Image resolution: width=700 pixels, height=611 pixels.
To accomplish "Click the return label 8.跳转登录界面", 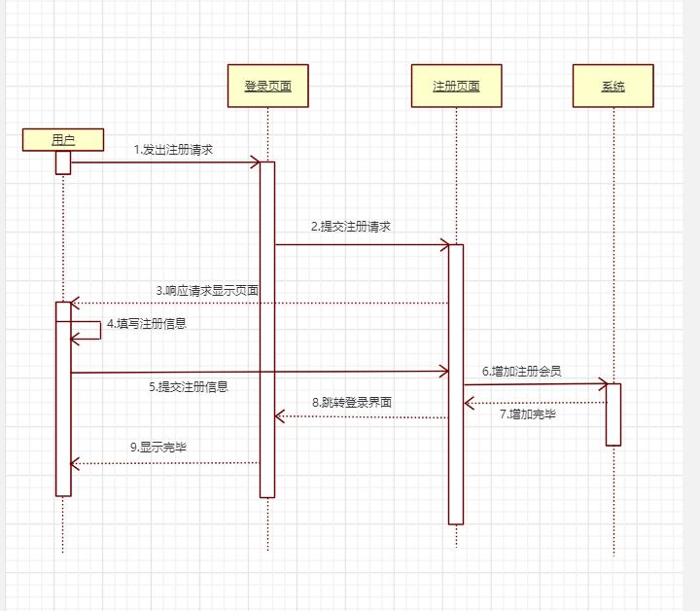I will (x=352, y=403).
